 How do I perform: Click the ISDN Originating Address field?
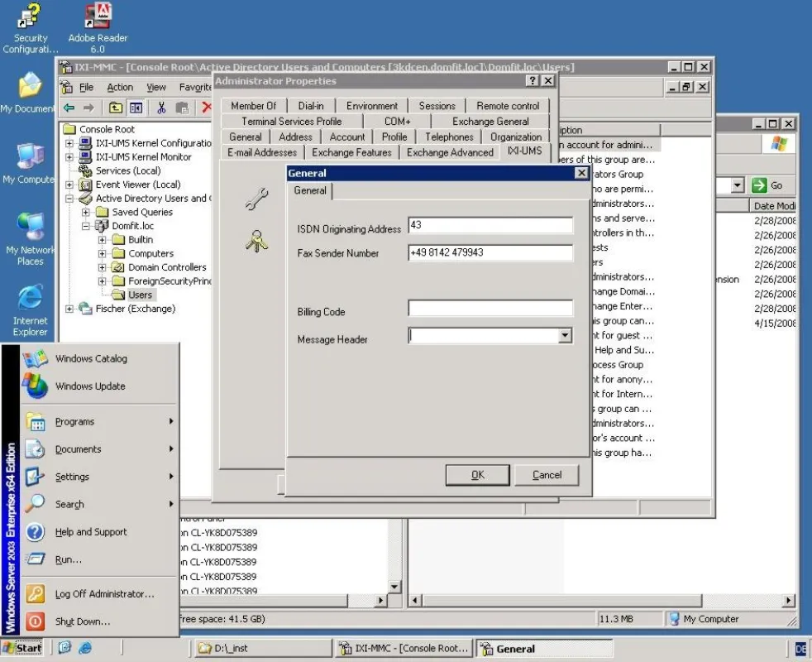490,225
